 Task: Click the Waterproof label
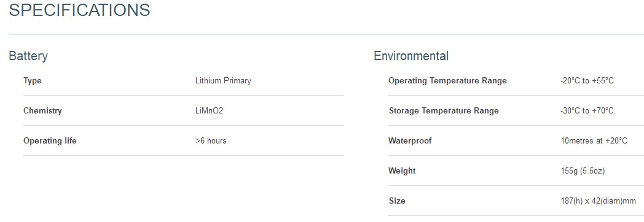[410, 141]
